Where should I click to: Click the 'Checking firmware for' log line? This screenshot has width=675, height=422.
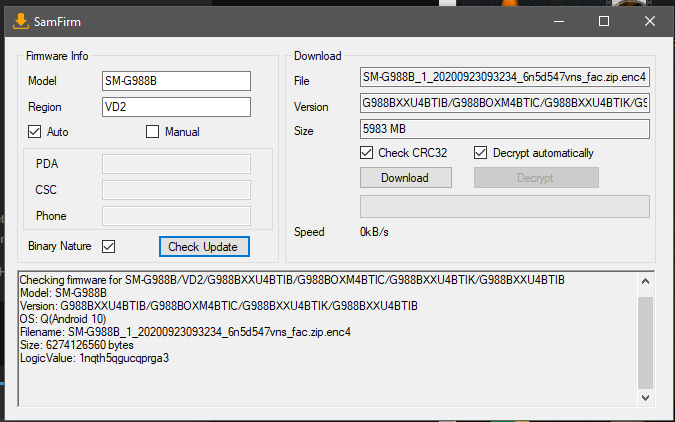[x=292, y=280]
